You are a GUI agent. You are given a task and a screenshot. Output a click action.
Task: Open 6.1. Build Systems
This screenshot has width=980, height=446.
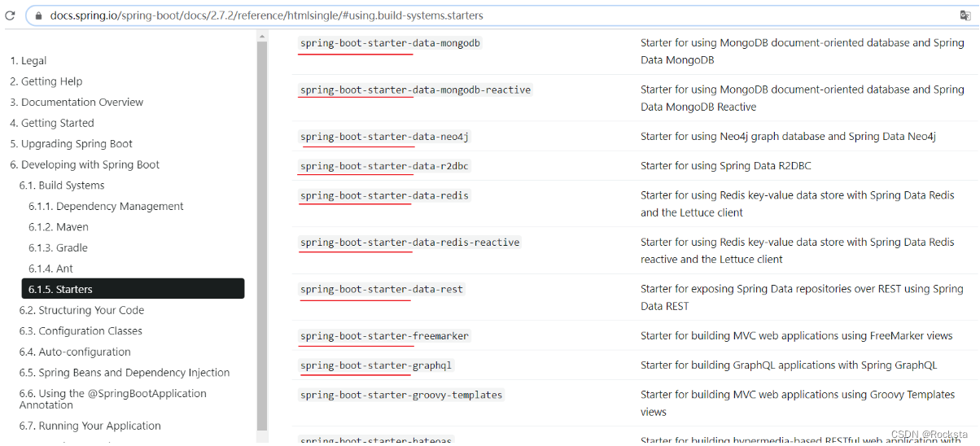point(62,186)
